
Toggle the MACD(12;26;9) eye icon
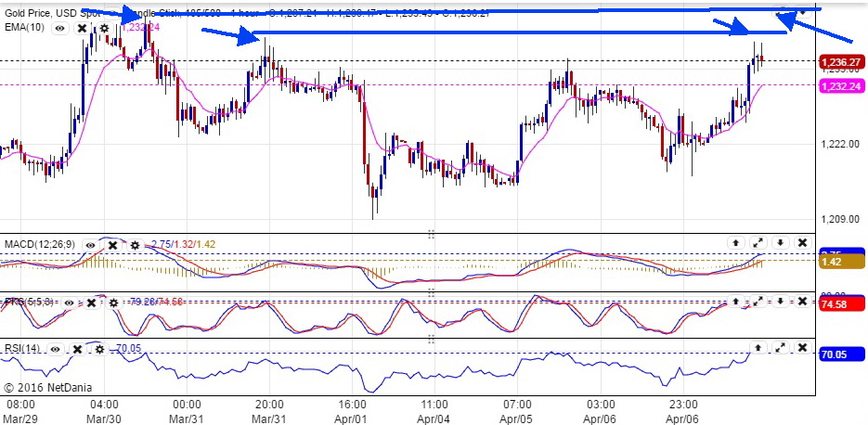coord(91,245)
